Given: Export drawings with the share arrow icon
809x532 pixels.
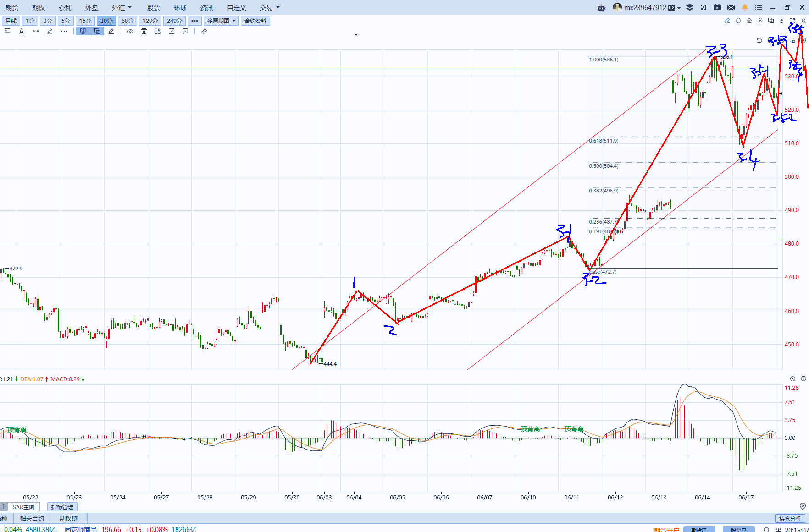Looking at the screenshot, I should (172, 31).
